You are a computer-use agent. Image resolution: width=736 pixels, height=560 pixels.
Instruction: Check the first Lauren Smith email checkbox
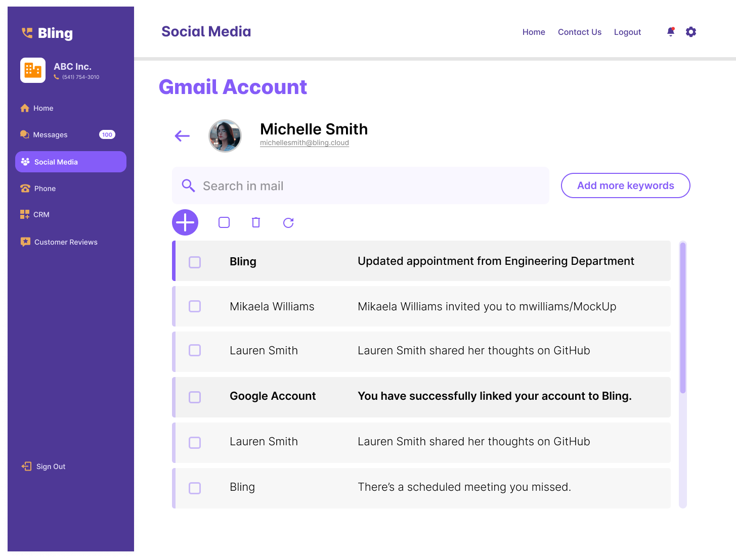tap(195, 350)
